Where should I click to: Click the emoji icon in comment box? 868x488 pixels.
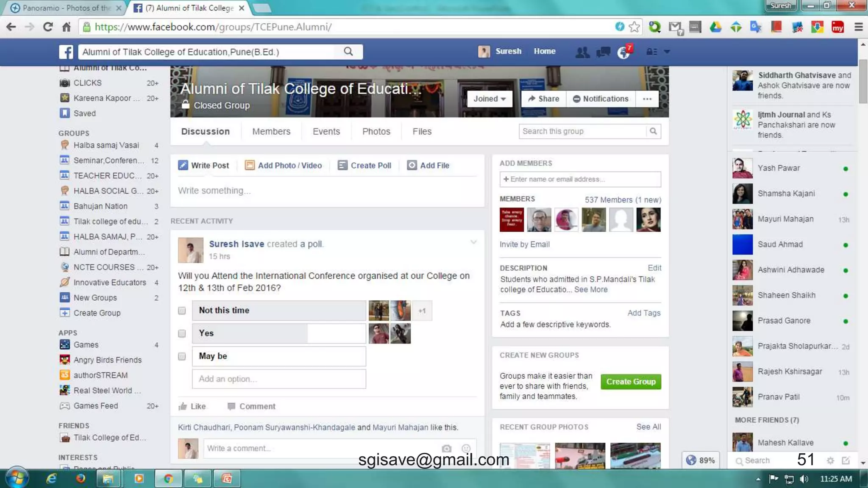(x=466, y=448)
